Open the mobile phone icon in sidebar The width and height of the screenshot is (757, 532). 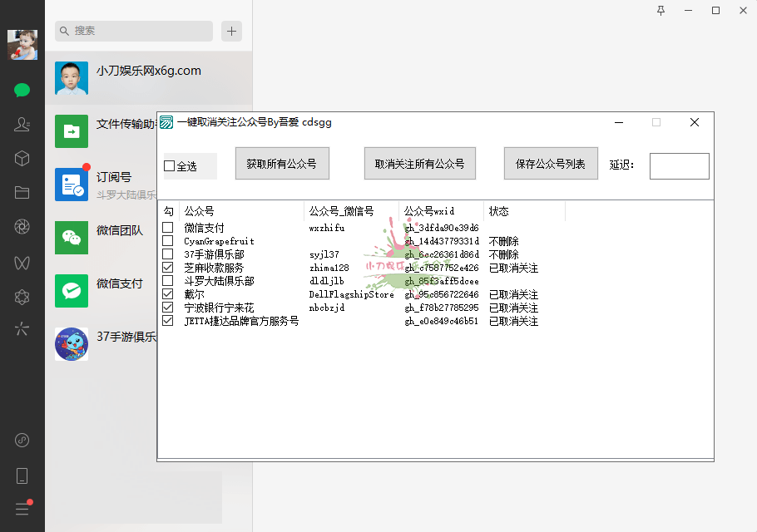click(x=22, y=475)
